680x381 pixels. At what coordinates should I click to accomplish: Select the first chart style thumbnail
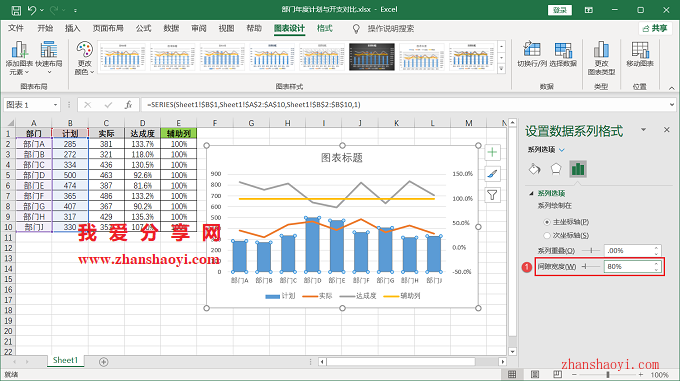[x=122, y=57]
